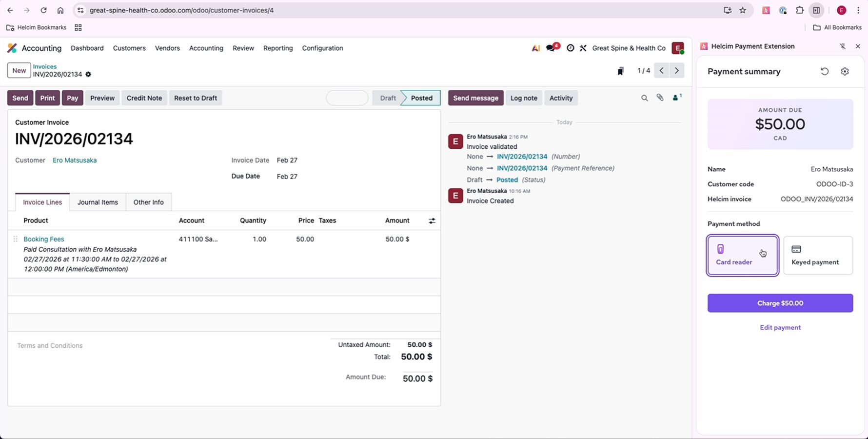Click the bookmark icon near pager

(620, 71)
